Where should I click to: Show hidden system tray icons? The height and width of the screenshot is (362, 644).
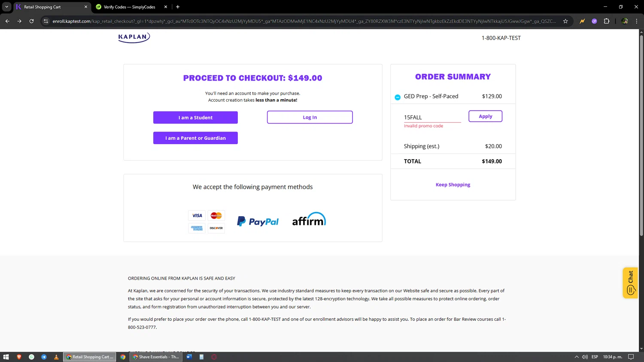[x=577, y=357]
